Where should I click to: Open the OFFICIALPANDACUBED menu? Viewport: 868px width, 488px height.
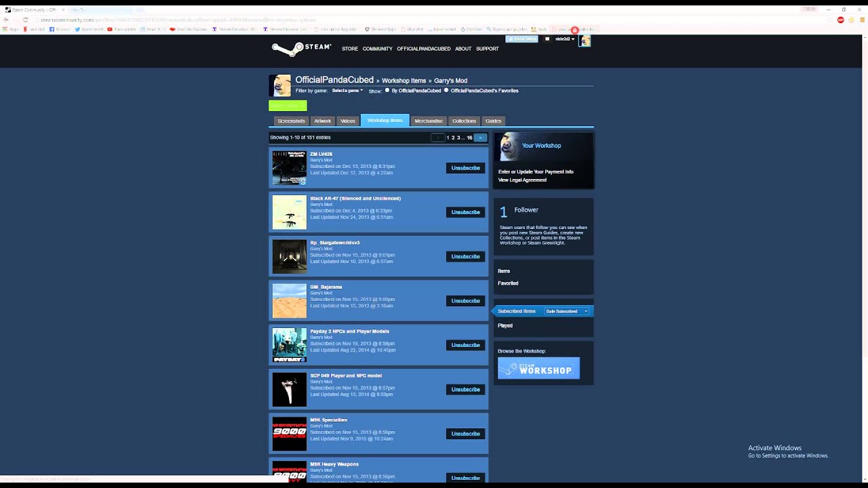click(x=424, y=49)
